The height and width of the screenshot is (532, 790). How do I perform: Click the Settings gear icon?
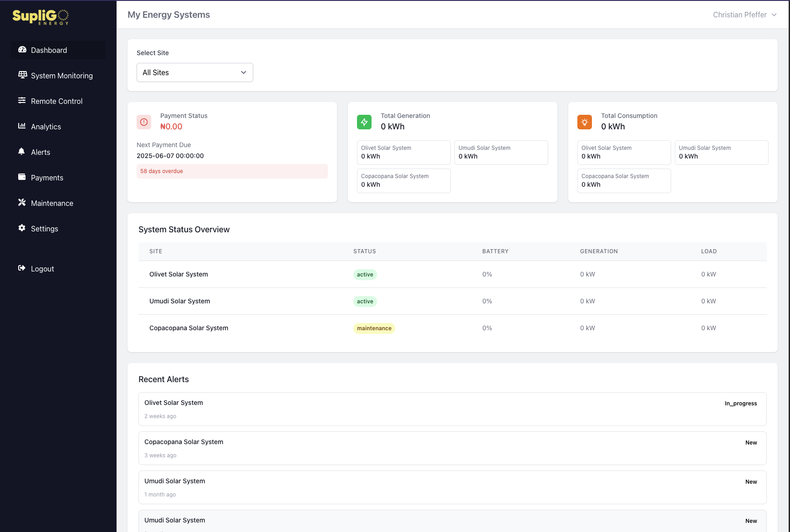(22, 228)
